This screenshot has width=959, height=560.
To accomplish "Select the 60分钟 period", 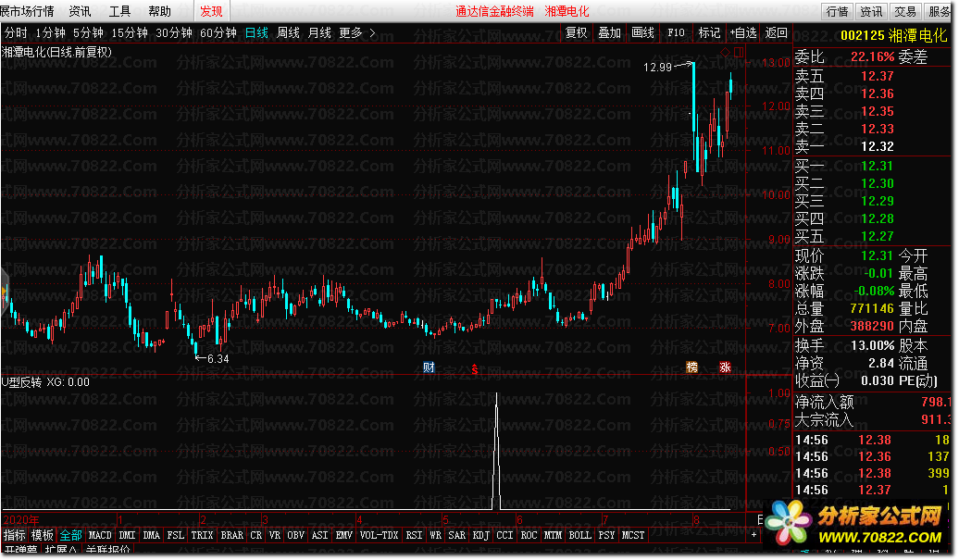I will (x=218, y=33).
